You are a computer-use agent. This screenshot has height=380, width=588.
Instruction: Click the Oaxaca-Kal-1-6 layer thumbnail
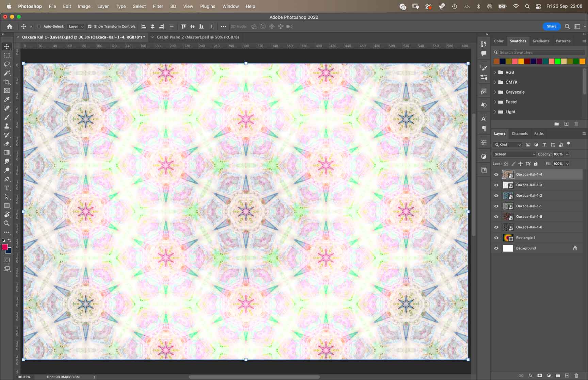(508, 227)
